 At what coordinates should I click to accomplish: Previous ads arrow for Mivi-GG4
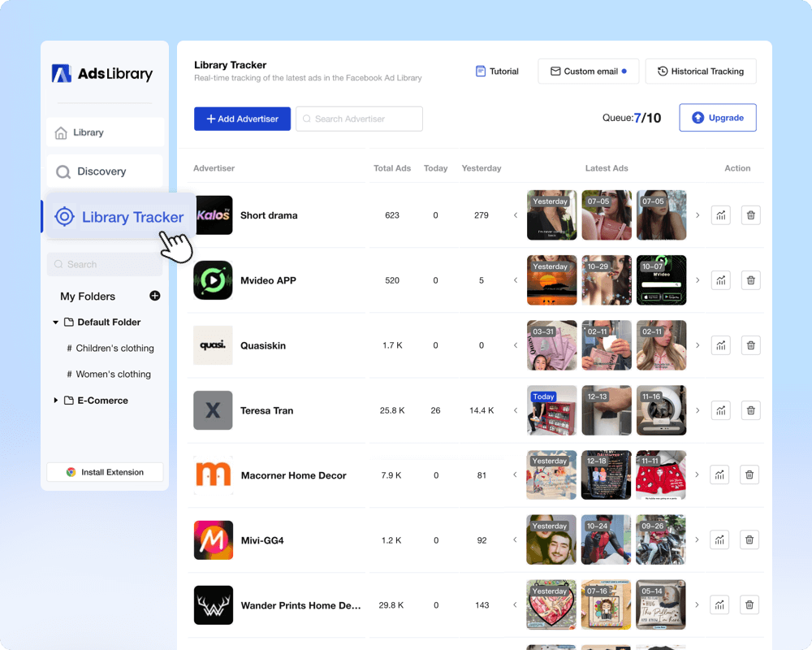[x=515, y=539]
